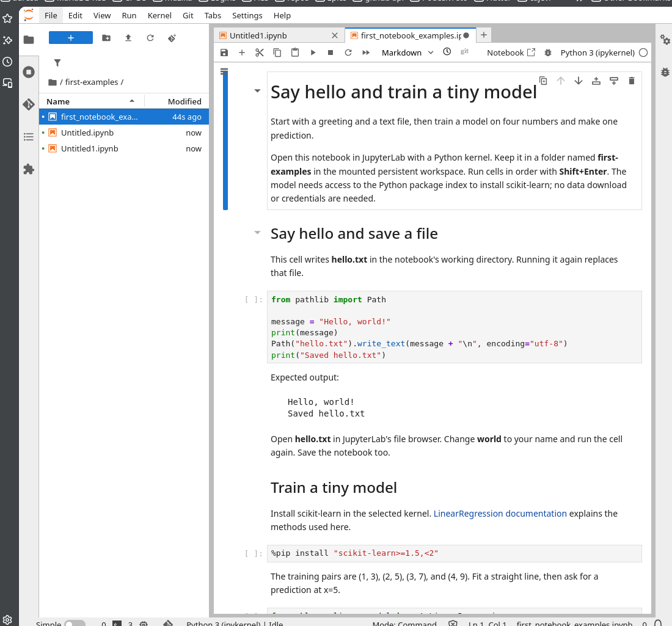Image resolution: width=672 pixels, height=626 pixels.
Task: Click the clock icon in notebook toolbar
Action: (x=447, y=52)
